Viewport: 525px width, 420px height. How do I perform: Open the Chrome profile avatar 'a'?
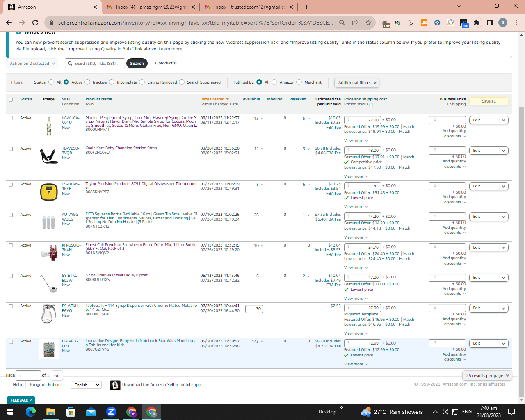pyautogui.click(x=503, y=23)
